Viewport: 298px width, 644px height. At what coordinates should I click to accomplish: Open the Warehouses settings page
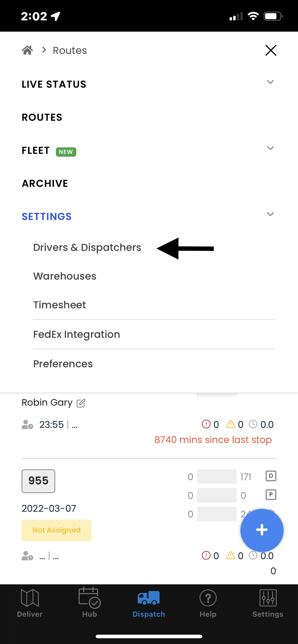(x=65, y=276)
